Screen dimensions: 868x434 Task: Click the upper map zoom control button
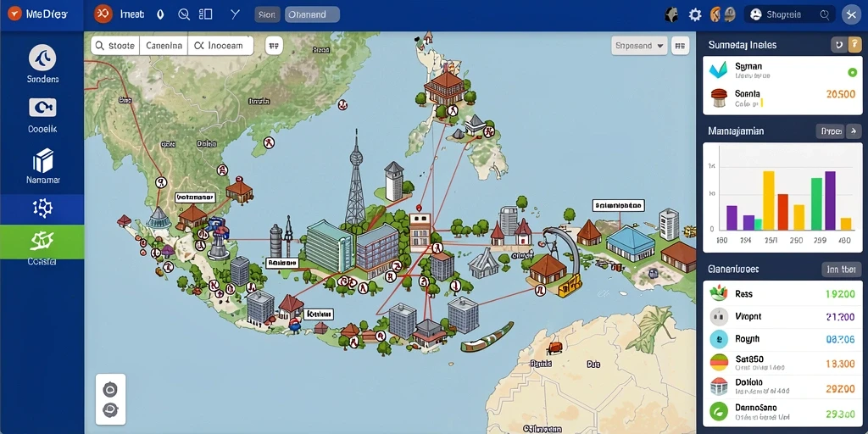[110, 390]
